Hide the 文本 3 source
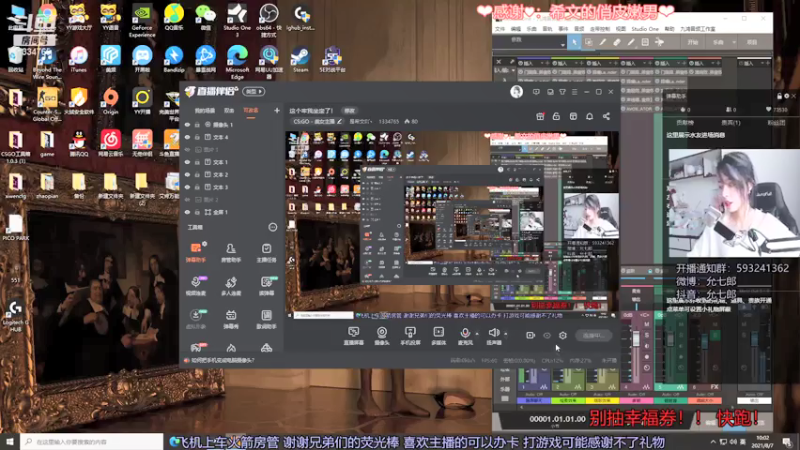Image resolution: width=800 pixels, height=450 pixels. click(x=187, y=187)
